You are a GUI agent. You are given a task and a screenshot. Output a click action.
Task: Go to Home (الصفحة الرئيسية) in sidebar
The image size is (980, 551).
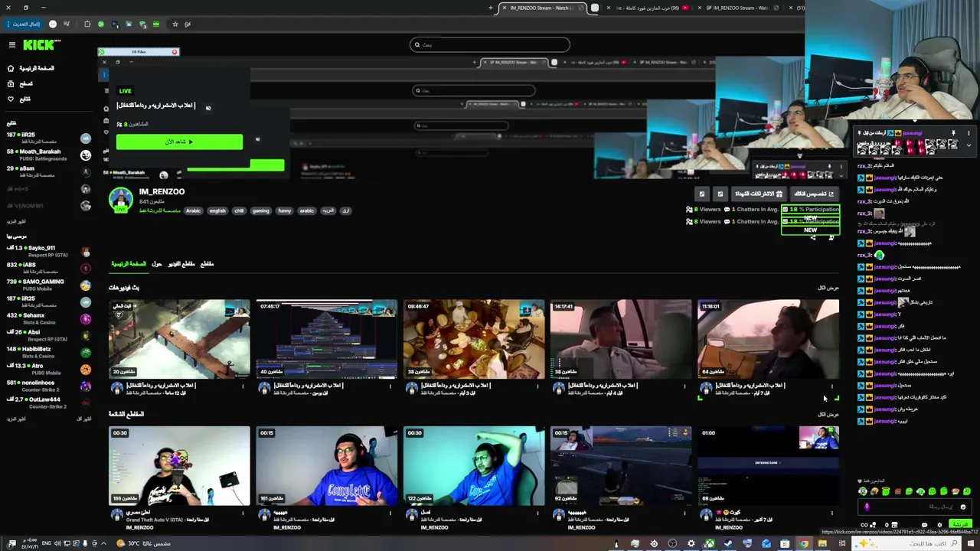[31, 68]
